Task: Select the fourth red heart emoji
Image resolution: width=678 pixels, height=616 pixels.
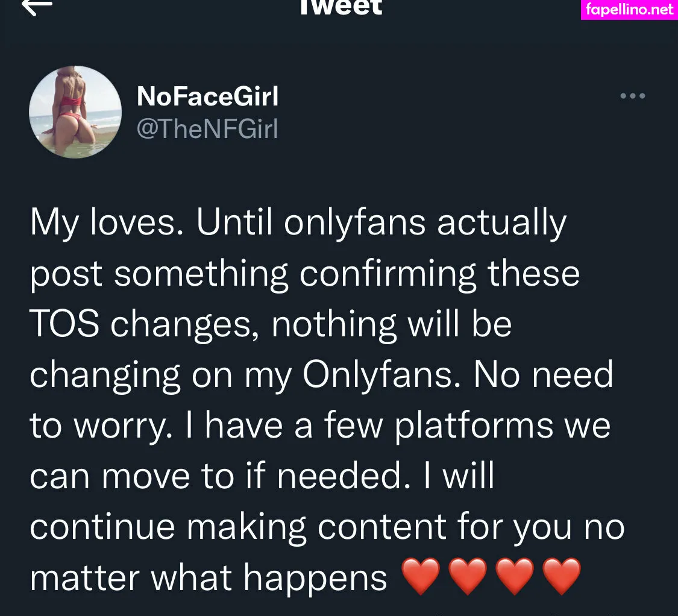Action: point(562,576)
